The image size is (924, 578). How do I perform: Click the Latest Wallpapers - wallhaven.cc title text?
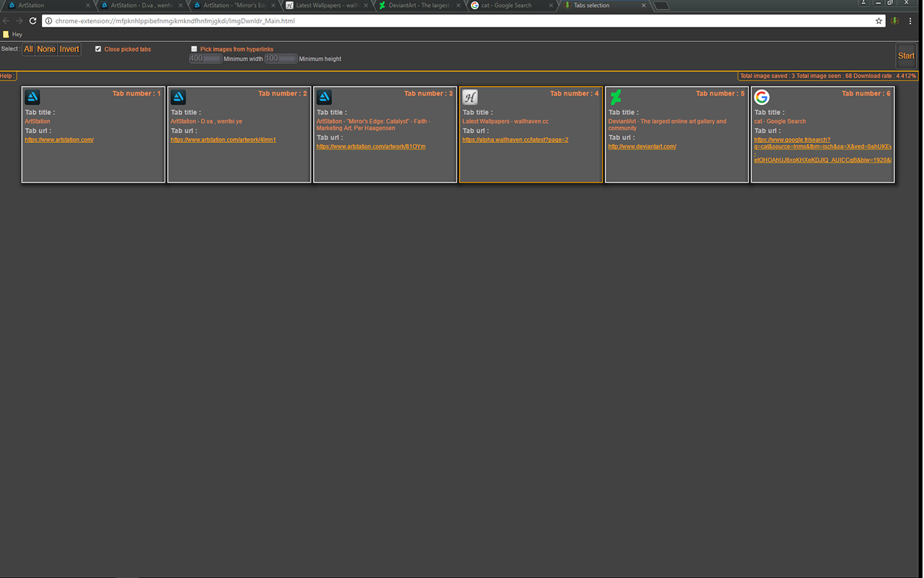pos(505,121)
